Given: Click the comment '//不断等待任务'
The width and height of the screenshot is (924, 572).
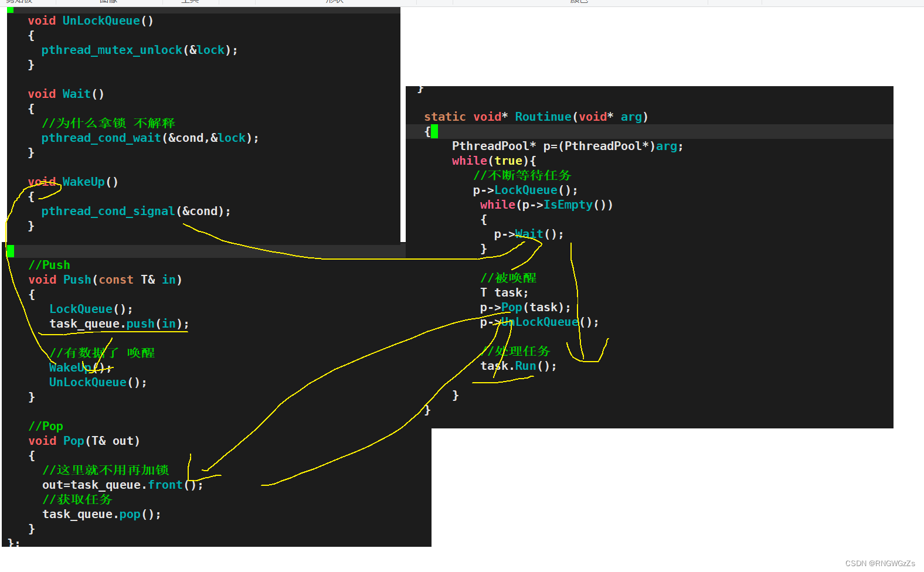Looking at the screenshot, I should pyautogui.click(x=522, y=175).
